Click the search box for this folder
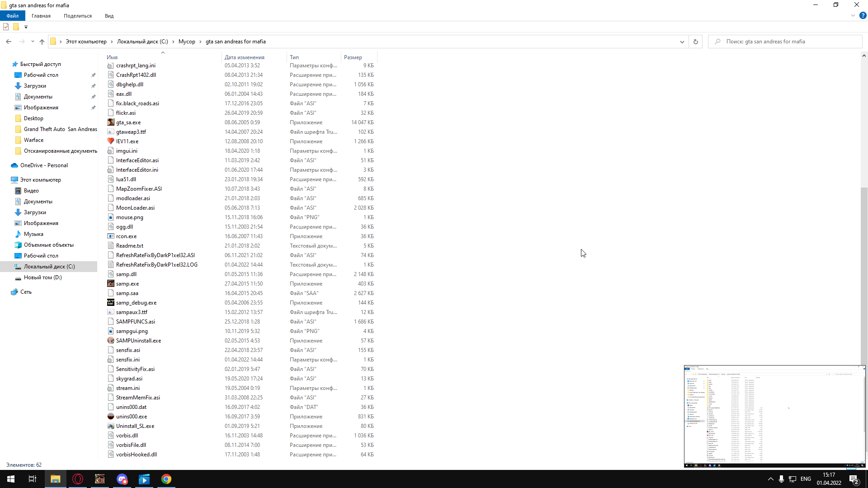This screenshot has height=488, width=868. pos(785,42)
